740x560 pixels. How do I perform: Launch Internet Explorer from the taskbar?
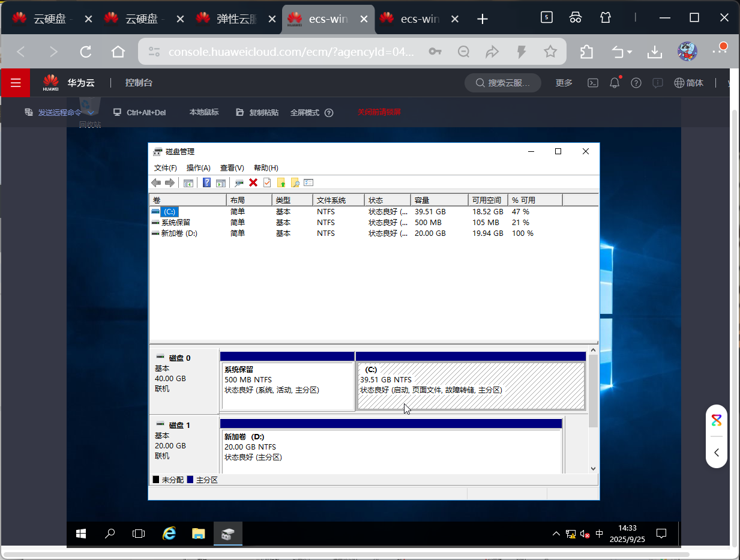click(169, 533)
